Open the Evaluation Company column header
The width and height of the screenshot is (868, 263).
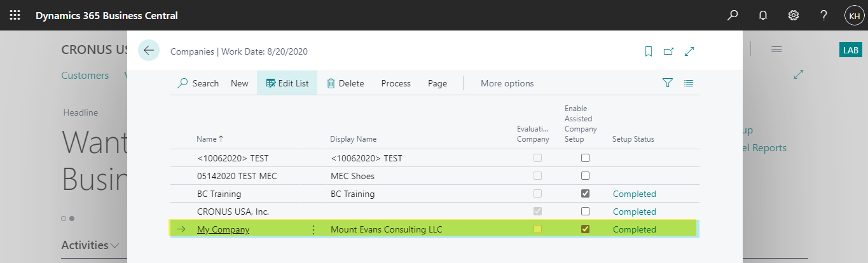(533, 133)
